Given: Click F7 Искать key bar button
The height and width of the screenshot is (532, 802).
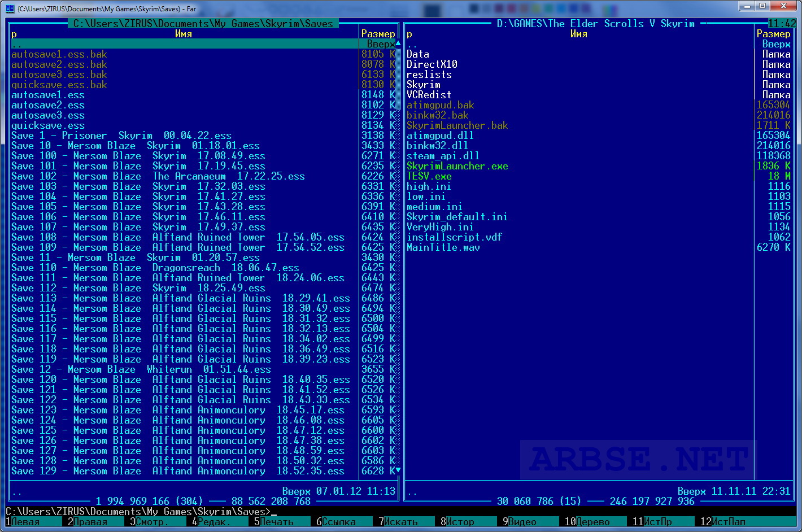Looking at the screenshot, I should coord(409,522).
